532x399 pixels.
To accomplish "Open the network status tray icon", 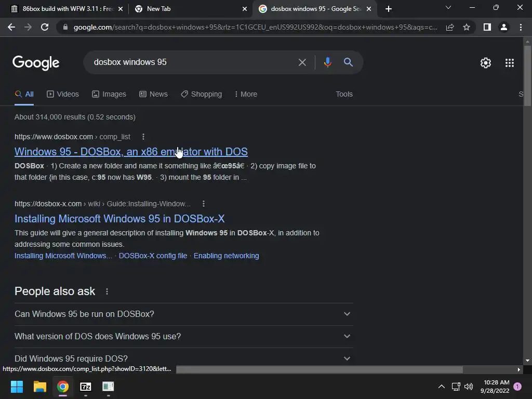I will 456,387.
